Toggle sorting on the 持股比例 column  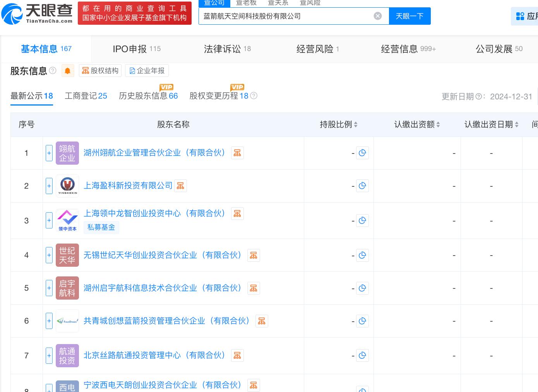coord(355,124)
